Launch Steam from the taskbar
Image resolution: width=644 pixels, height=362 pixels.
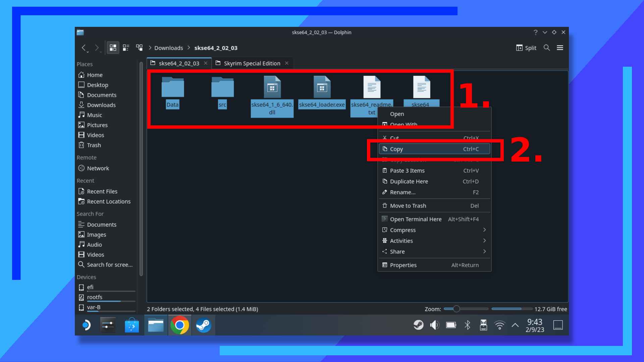pyautogui.click(x=203, y=325)
